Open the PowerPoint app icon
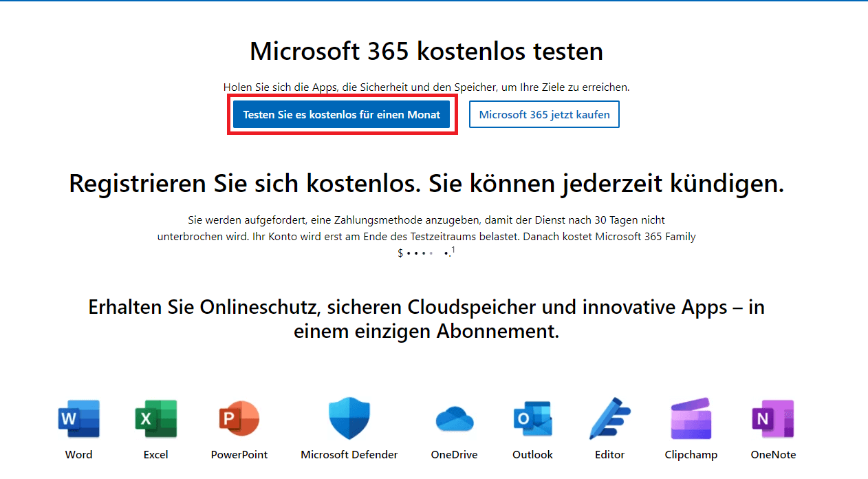The height and width of the screenshot is (479, 868). click(x=239, y=419)
